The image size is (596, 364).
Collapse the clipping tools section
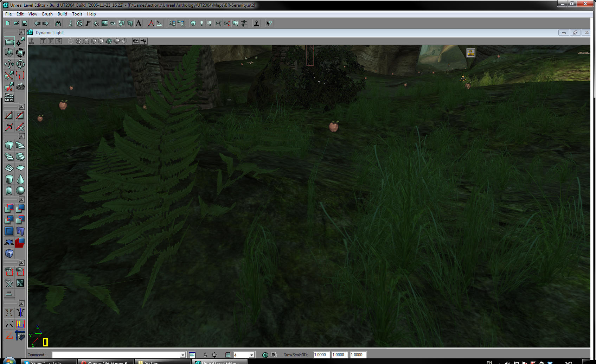pos(22,107)
